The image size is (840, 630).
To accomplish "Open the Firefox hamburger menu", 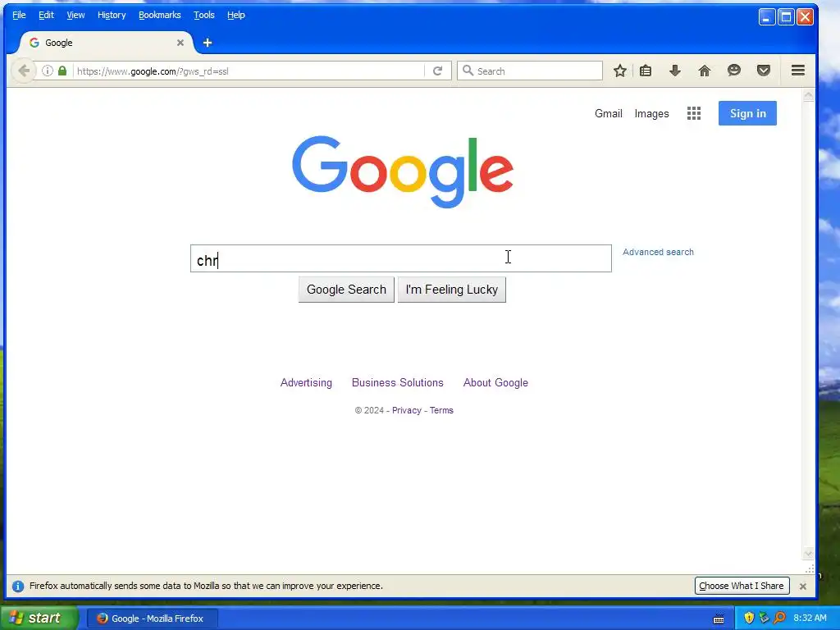I will [798, 71].
